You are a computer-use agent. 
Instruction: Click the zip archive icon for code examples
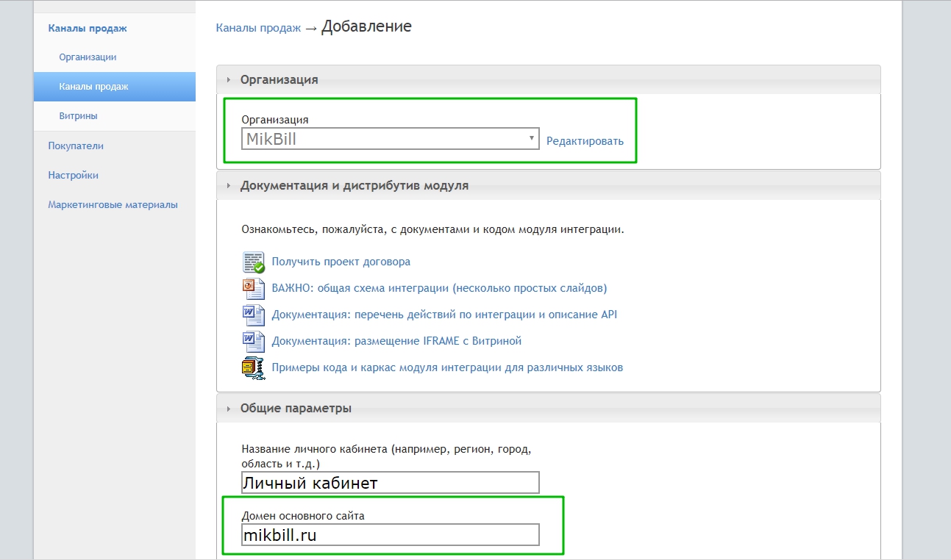pos(253,367)
